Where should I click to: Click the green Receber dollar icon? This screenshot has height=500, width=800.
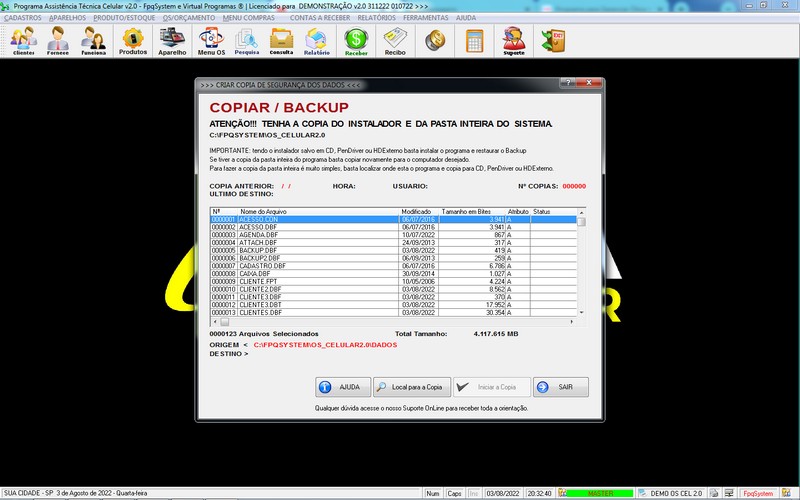356,41
